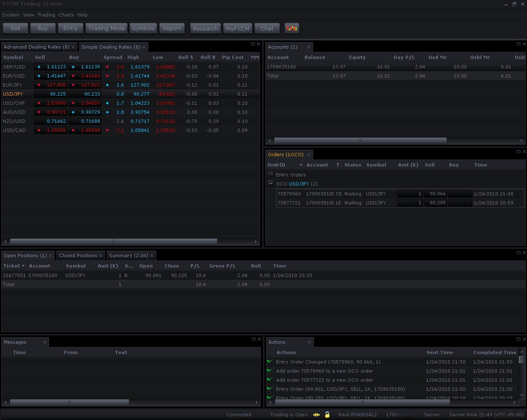The height and width of the screenshot is (420, 527).
Task: Click USD/CHF sell price 1.03990
Action: (51, 103)
